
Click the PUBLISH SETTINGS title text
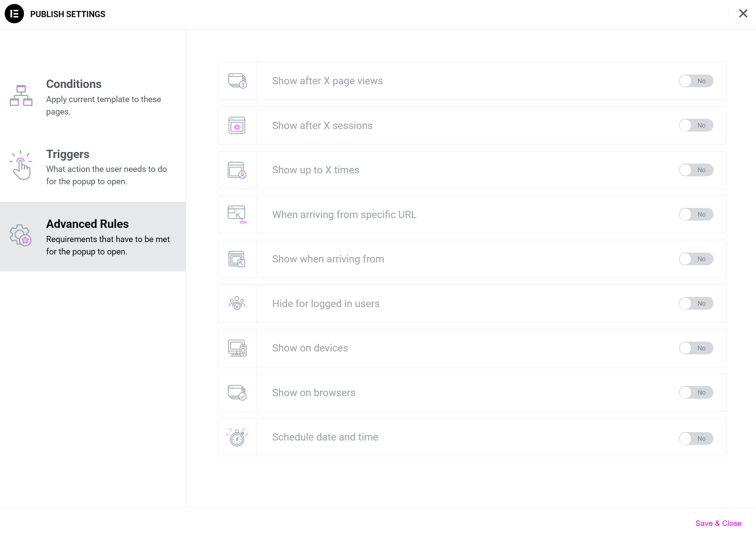[x=68, y=14]
